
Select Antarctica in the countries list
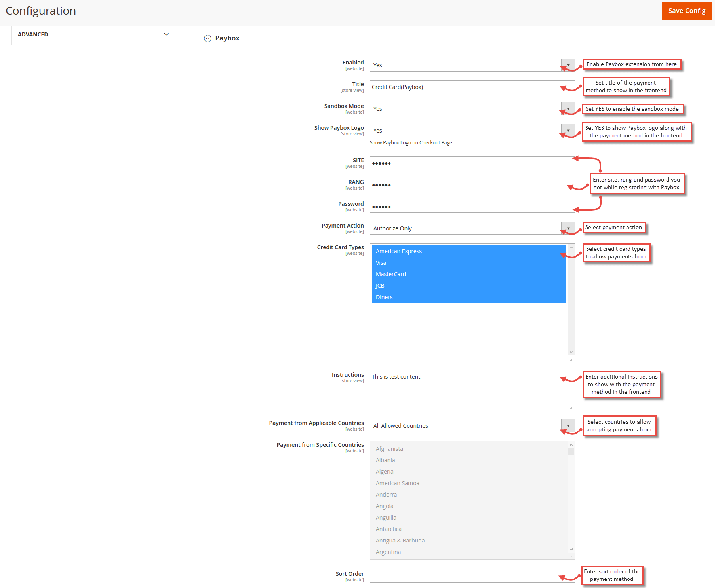click(469, 529)
